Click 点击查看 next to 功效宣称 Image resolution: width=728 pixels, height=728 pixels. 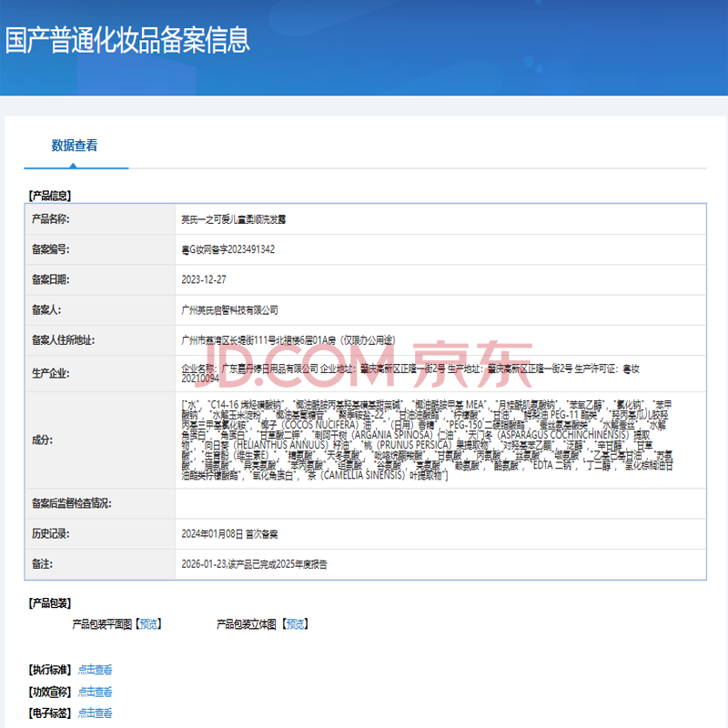pyautogui.click(x=95, y=692)
